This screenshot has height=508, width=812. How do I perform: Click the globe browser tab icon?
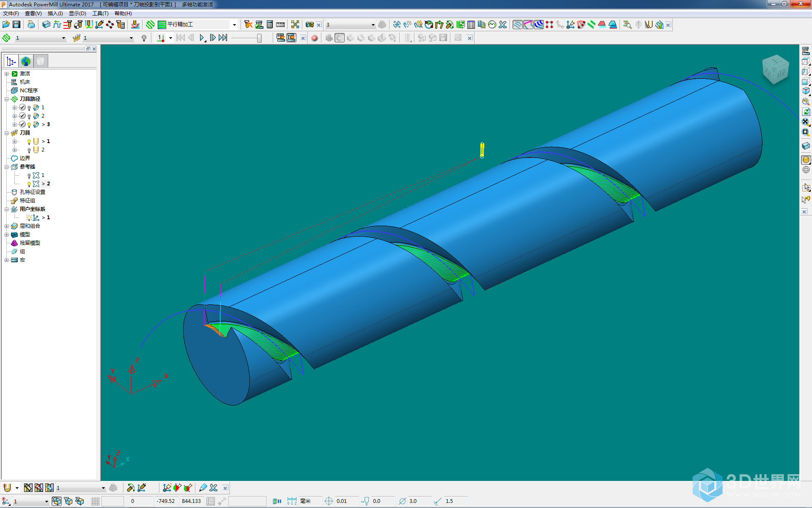[26, 61]
